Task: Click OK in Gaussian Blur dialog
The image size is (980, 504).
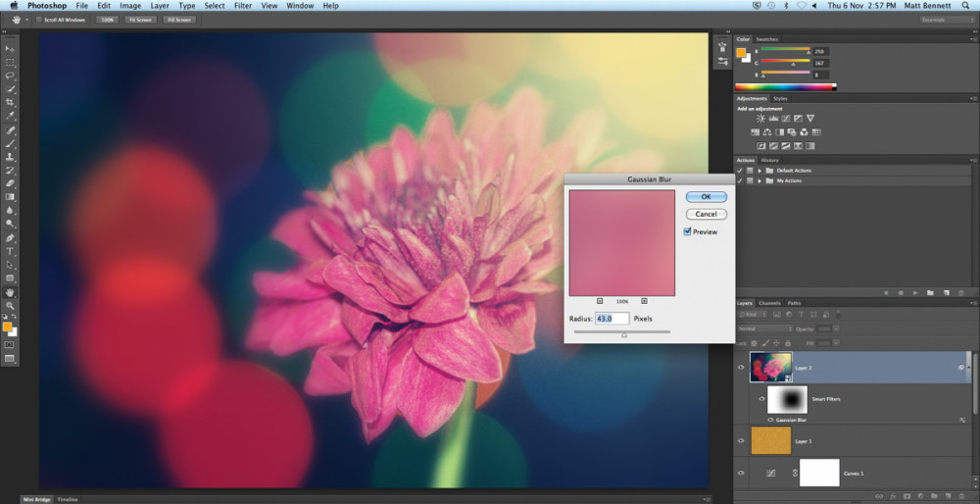Action: click(x=707, y=196)
